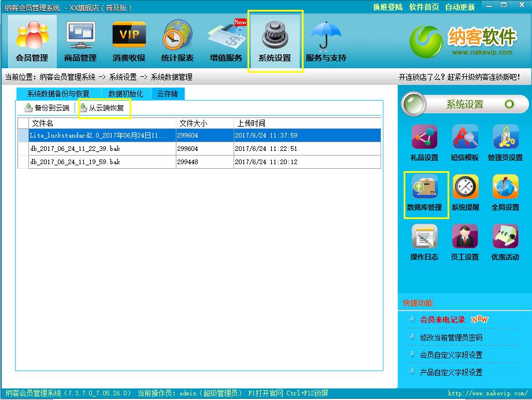Open 会员管理 member management module
The image size is (532, 400).
[x=32, y=42]
